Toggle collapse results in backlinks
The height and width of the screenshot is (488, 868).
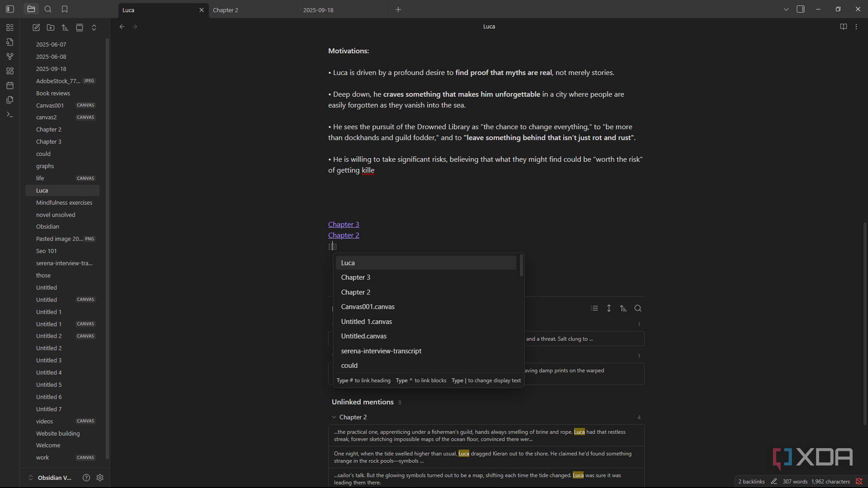point(594,308)
